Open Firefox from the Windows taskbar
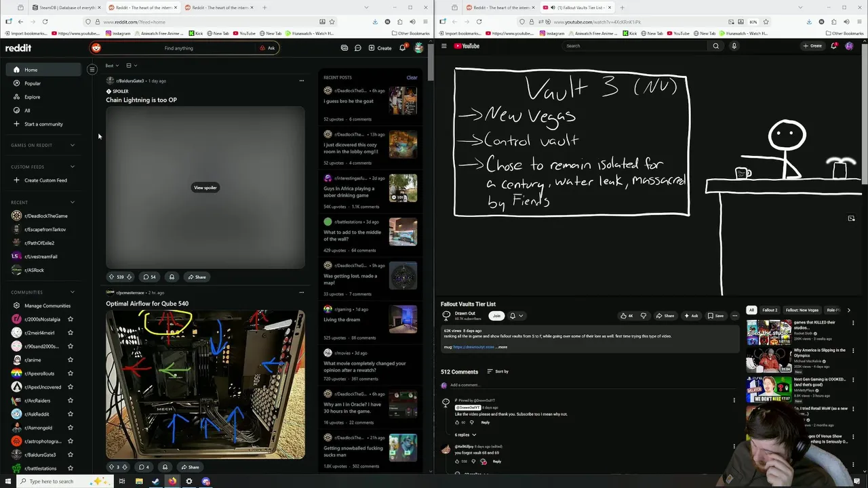Image resolution: width=868 pixels, height=488 pixels. tap(172, 481)
